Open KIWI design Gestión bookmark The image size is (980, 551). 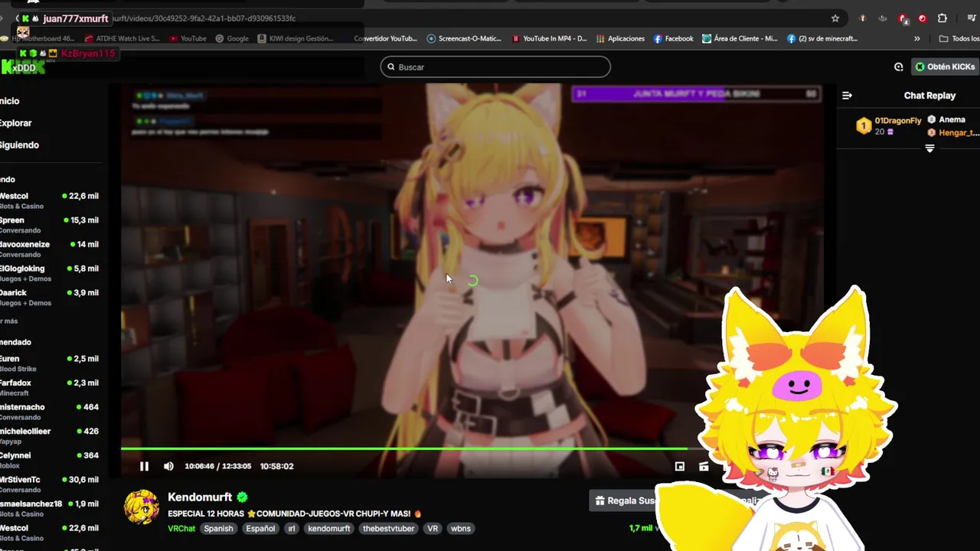pos(296,38)
